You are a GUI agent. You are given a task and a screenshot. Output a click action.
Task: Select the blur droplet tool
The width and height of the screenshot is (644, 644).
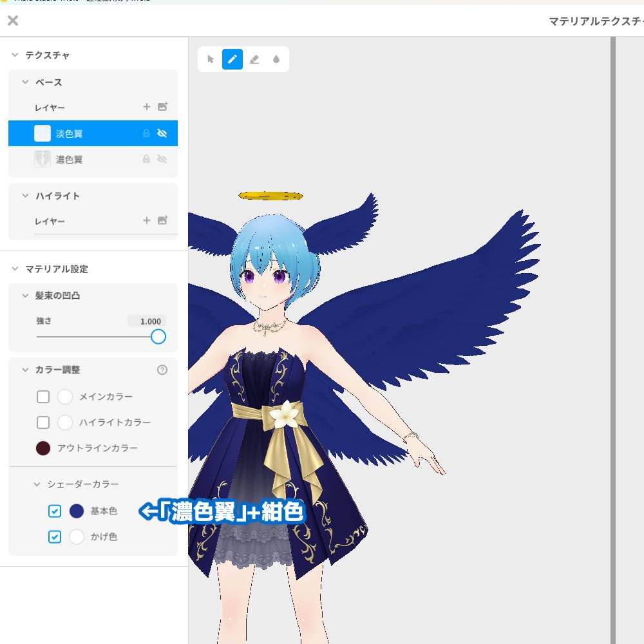[x=275, y=59]
